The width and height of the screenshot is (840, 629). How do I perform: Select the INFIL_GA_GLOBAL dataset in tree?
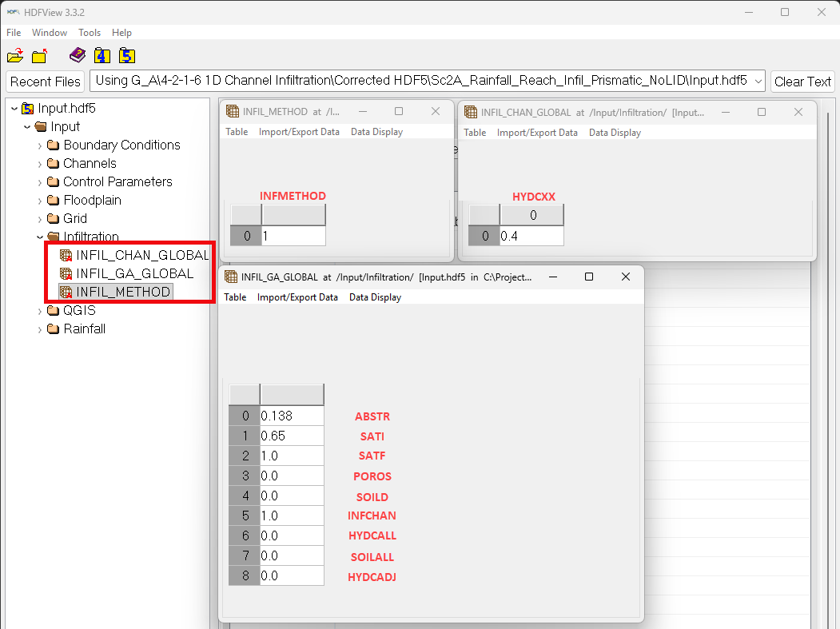(134, 273)
